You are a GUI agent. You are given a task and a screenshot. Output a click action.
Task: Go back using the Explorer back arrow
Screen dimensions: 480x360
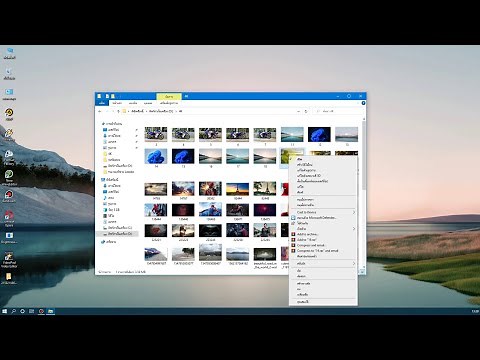pyautogui.click(x=100, y=111)
